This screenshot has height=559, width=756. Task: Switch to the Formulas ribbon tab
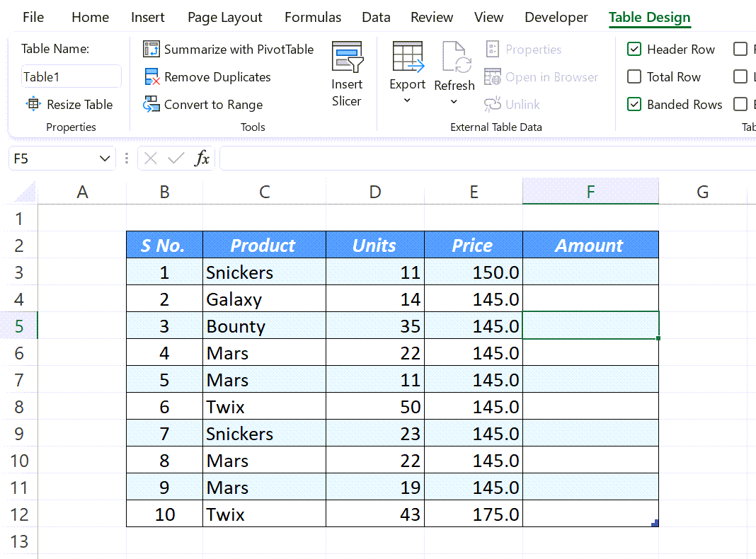click(x=312, y=16)
